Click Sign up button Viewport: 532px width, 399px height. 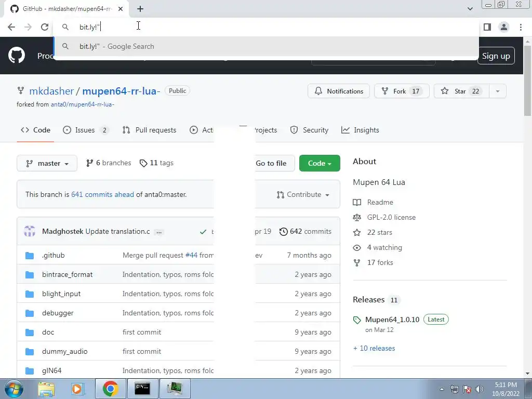click(496, 56)
